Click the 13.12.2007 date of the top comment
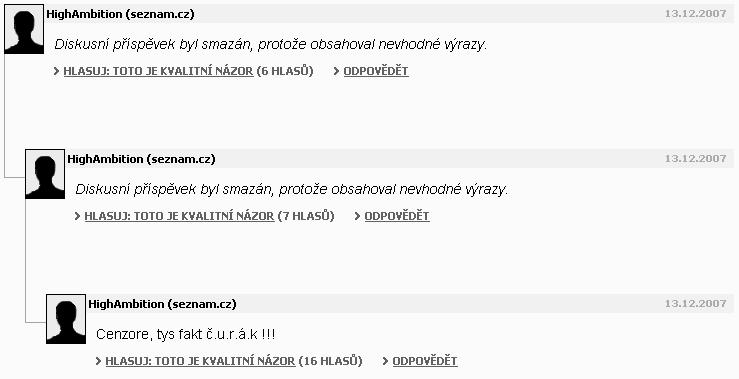739x379 pixels. pyautogui.click(x=696, y=14)
